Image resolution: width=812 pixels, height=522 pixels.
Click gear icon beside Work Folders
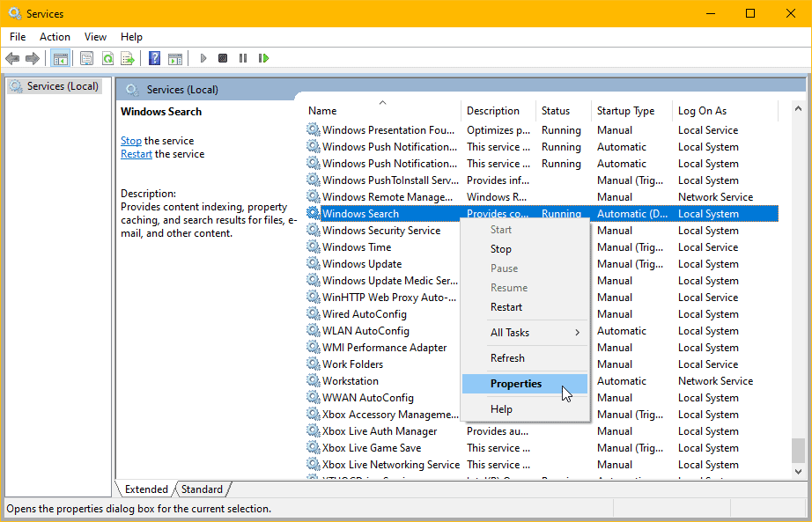(313, 364)
